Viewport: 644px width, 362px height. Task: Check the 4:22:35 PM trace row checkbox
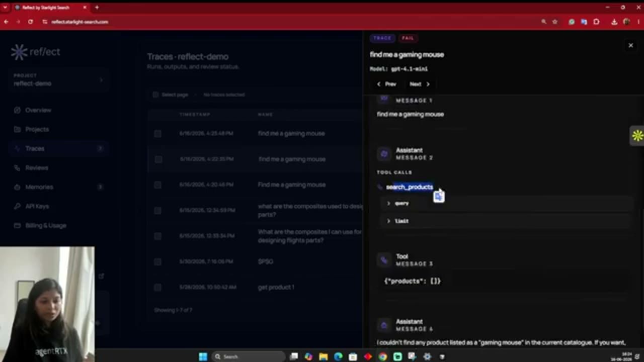point(158,159)
